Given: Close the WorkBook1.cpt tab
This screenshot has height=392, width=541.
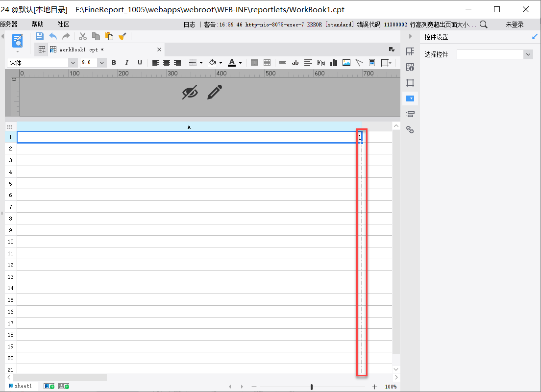Looking at the screenshot, I should pos(159,49).
